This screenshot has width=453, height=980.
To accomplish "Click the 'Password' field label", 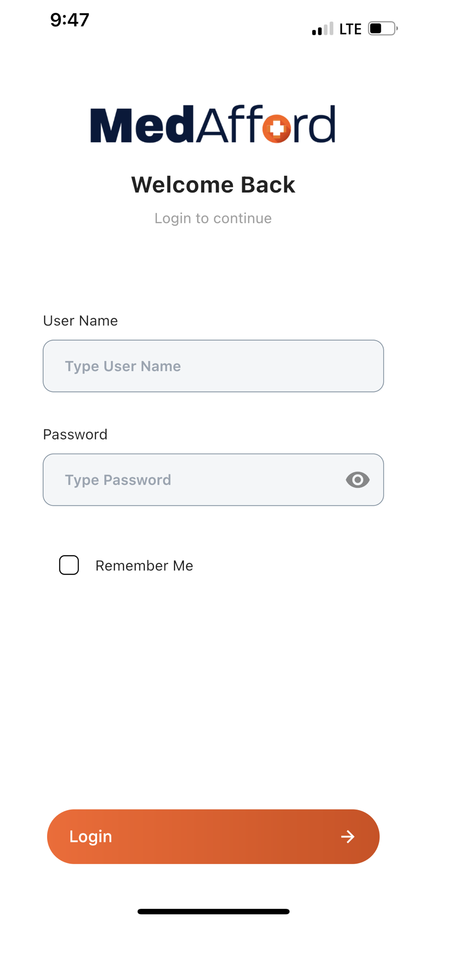I will coord(75,434).
